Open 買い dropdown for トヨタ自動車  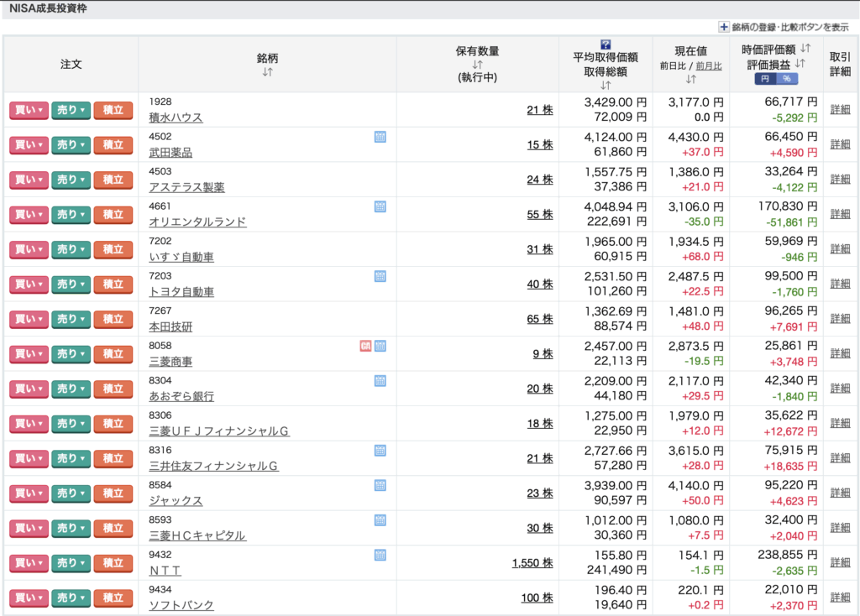coord(29,285)
